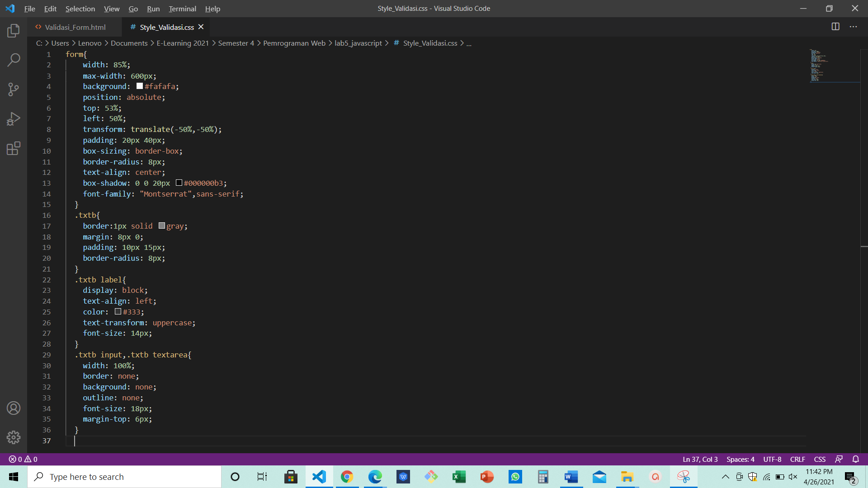Switch to the Validasi_Form.html tab

75,27
